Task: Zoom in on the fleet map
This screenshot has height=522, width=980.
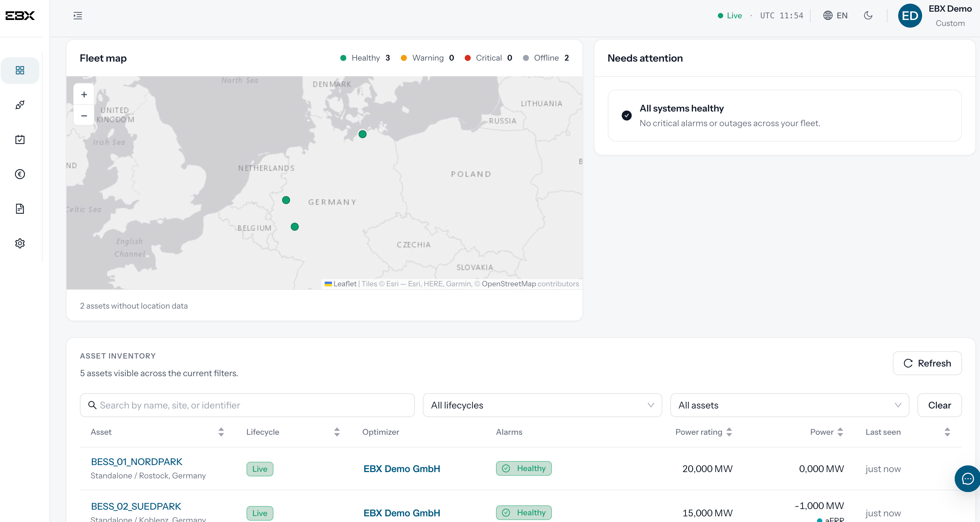Action: (x=84, y=95)
